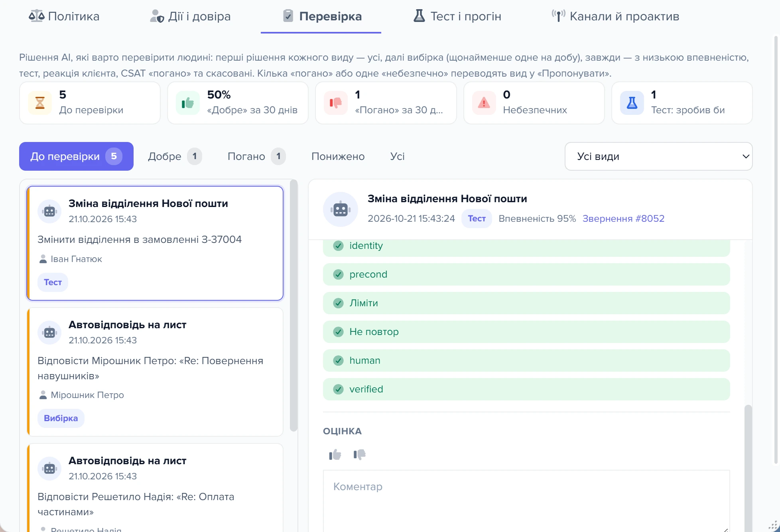Click the red thumbs-down stat icon
780x532 pixels.
(336, 103)
